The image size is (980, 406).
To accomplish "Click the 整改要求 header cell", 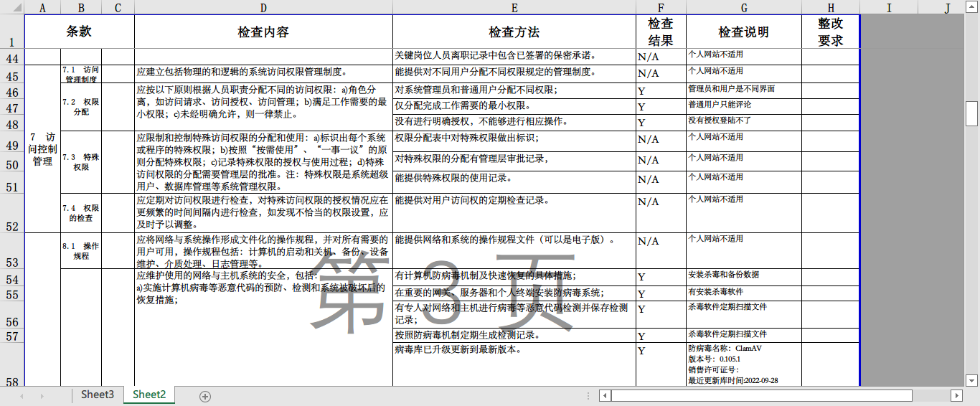I will click(831, 32).
